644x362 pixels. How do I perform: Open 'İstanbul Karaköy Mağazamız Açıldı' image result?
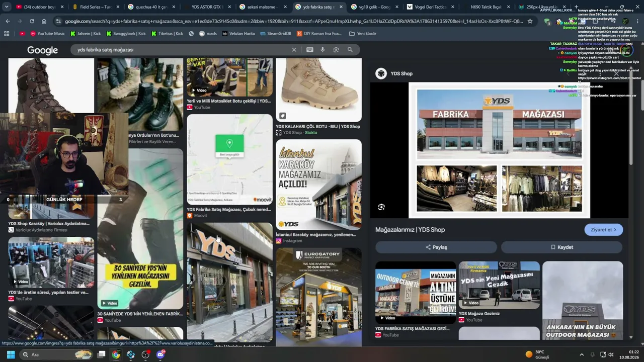coord(318,185)
